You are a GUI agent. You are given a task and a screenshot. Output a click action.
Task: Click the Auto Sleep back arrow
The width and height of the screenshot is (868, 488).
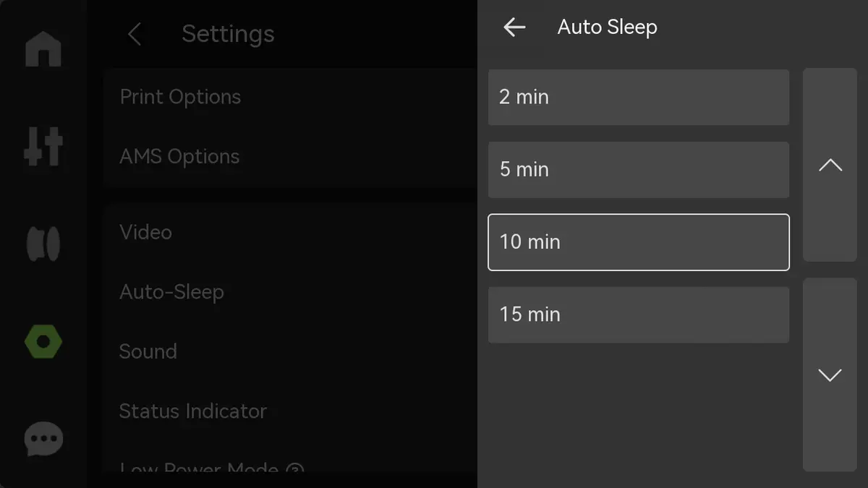pyautogui.click(x=514, y=27)
